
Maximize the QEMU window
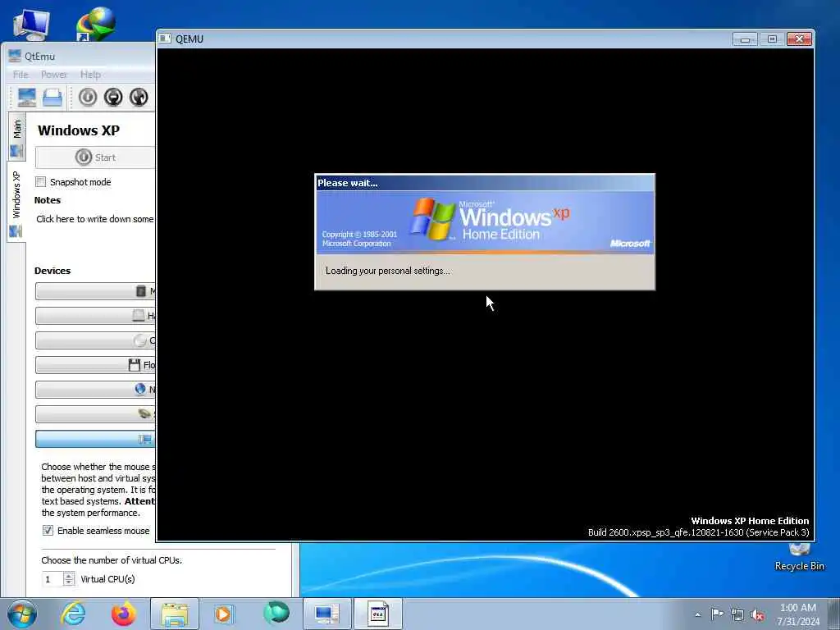pos(772,39)
